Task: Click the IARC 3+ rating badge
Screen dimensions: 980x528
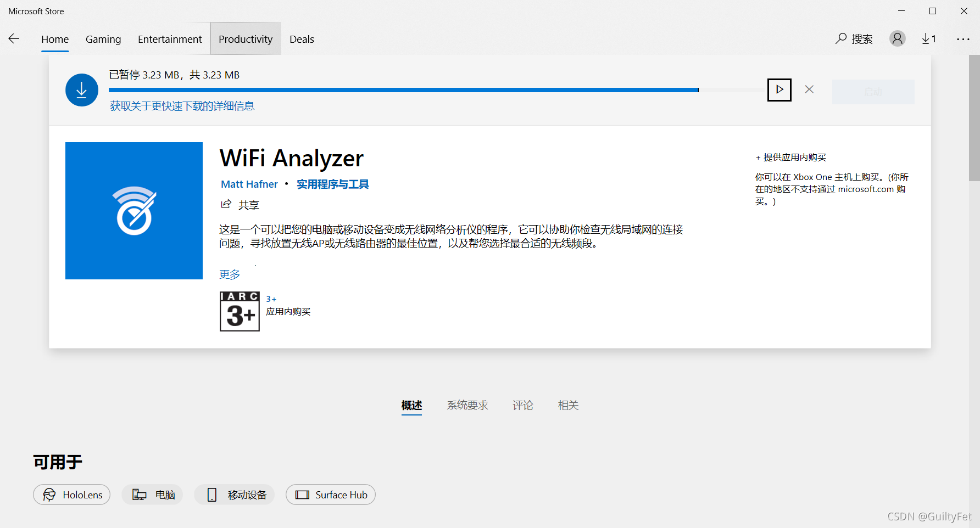Action: pyautogui.click(x=240, y=311)
